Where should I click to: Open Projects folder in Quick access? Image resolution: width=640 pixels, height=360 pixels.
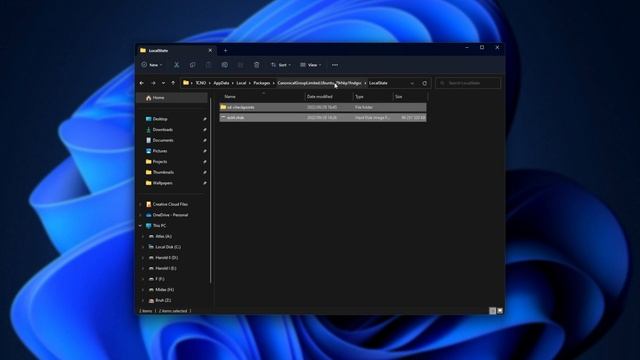(160, 162)
